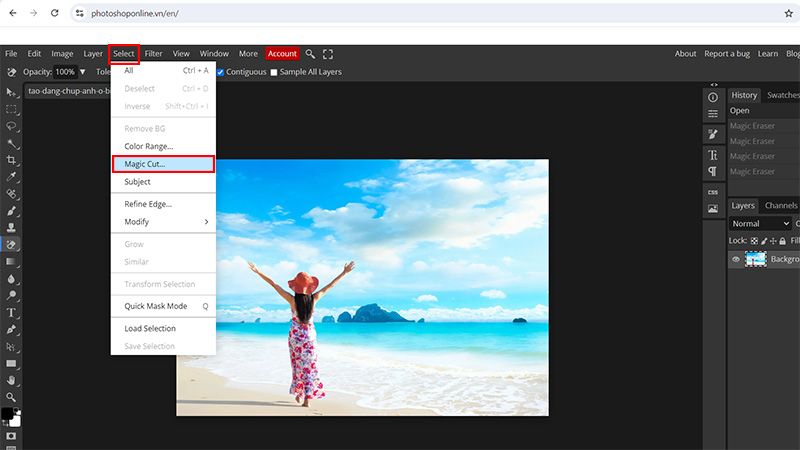Viewport: 800px width, 450px height.
Task: Expand the Modify submenu
Action: click(x=163, y=222)
